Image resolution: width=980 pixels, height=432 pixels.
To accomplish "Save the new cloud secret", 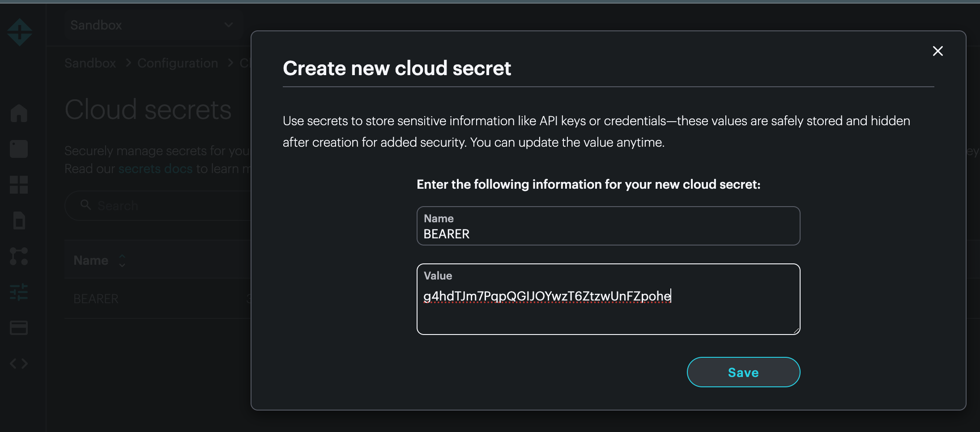I will point(743,372).
